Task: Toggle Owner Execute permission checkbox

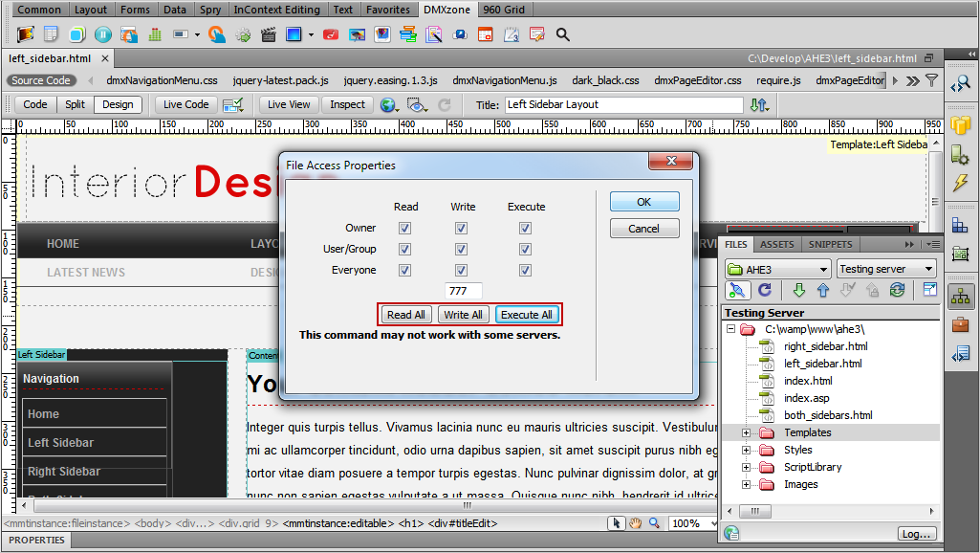Action: pos(525,229)
